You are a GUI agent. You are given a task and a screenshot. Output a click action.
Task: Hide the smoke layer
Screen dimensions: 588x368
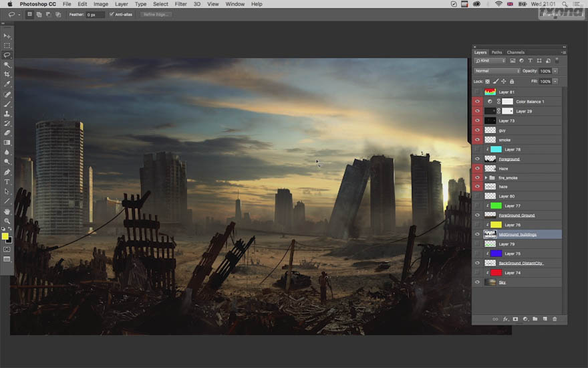click(477, 140)
